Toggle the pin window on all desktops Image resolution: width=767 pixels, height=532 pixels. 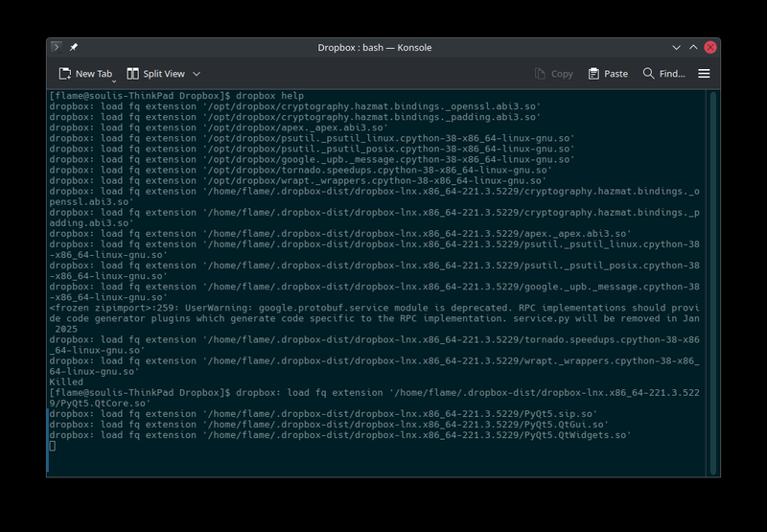coord(74,47)
